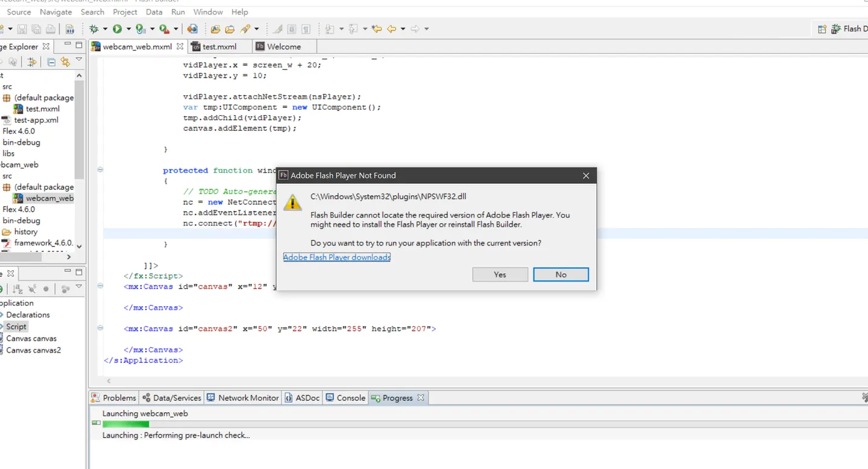Click the binary file toolbar icon

tap(70, 29)
